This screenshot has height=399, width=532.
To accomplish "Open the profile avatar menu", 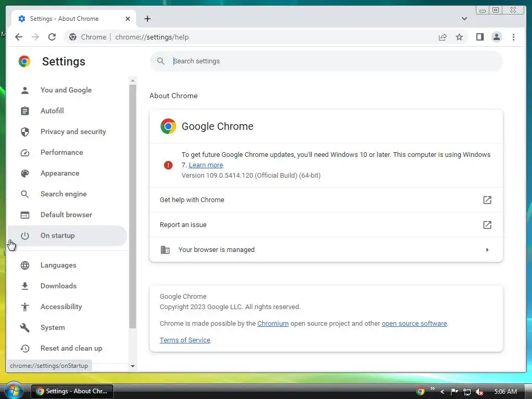I will click(496, 37).
